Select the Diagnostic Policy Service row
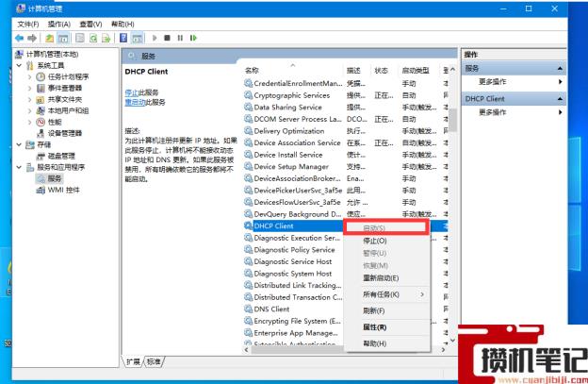This screenshot has height=384, width=588. click(x=294, y=250)
